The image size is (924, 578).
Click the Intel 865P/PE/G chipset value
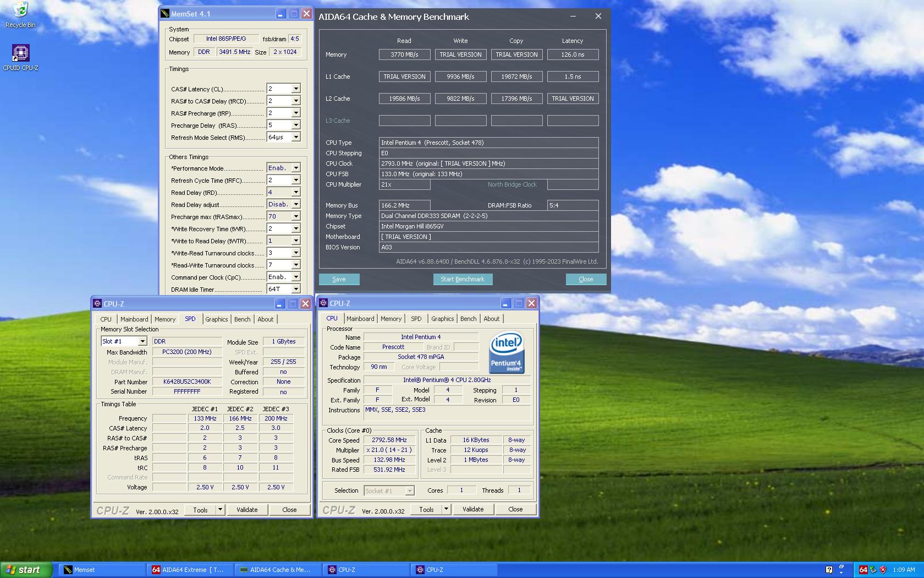pyautogui.click(x=226, y=39)
